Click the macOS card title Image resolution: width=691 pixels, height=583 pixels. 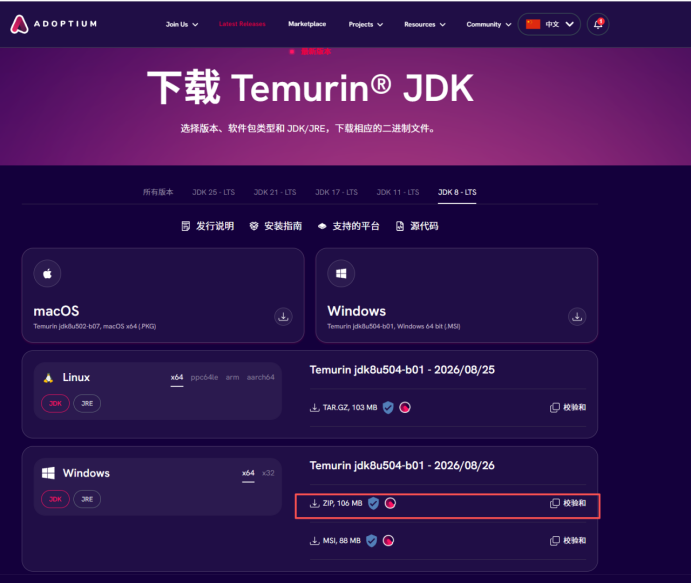(x=56, y=311)
